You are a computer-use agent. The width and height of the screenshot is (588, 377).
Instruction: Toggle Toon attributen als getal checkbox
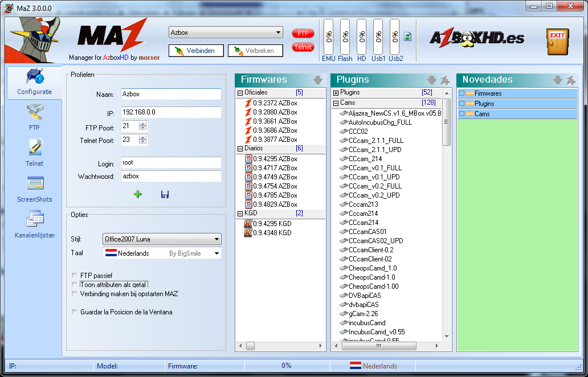[74, 284]
